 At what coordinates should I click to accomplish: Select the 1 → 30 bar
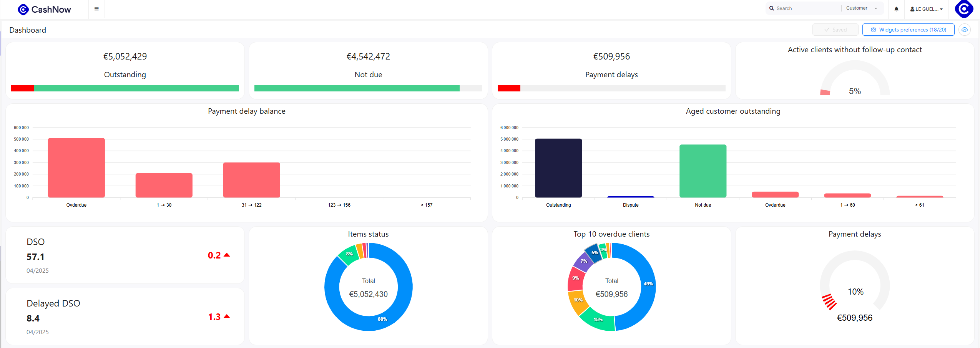(164, 186)
